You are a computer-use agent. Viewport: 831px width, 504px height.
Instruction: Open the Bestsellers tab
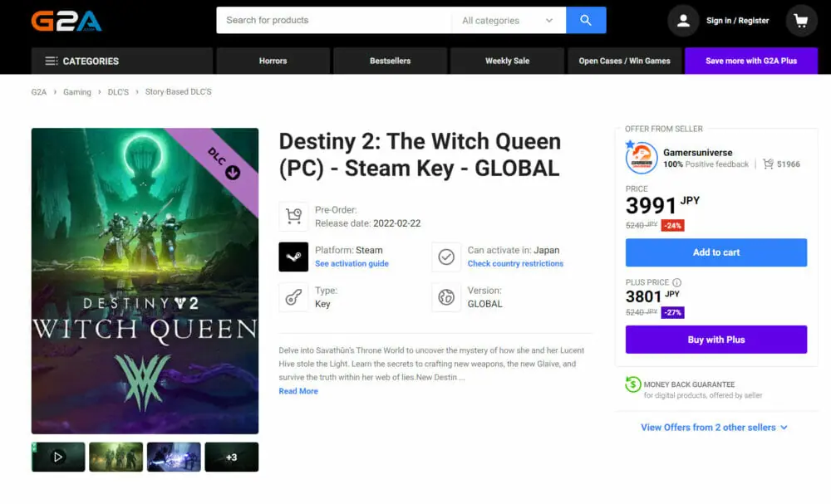[390, 61]
